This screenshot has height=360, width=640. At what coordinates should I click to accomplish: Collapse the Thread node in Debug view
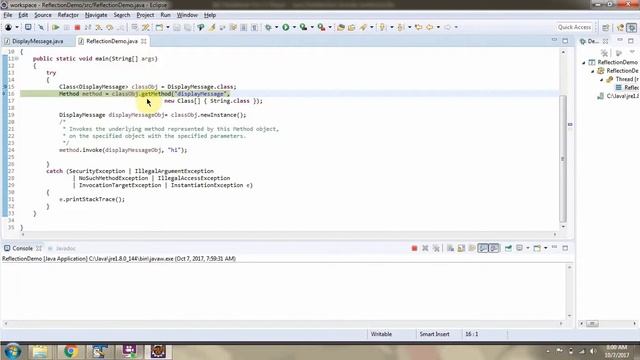(602, 80)
